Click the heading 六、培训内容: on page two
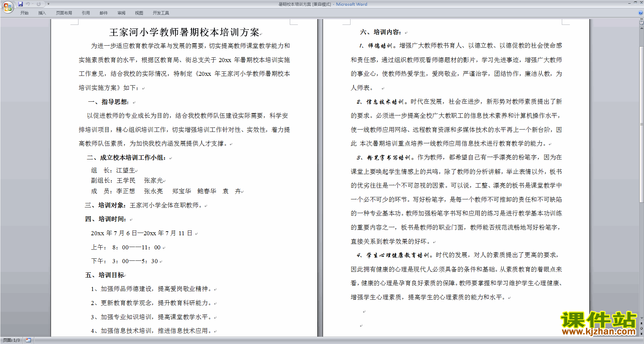This screenshot has height=344, width=644. (381, 32)
